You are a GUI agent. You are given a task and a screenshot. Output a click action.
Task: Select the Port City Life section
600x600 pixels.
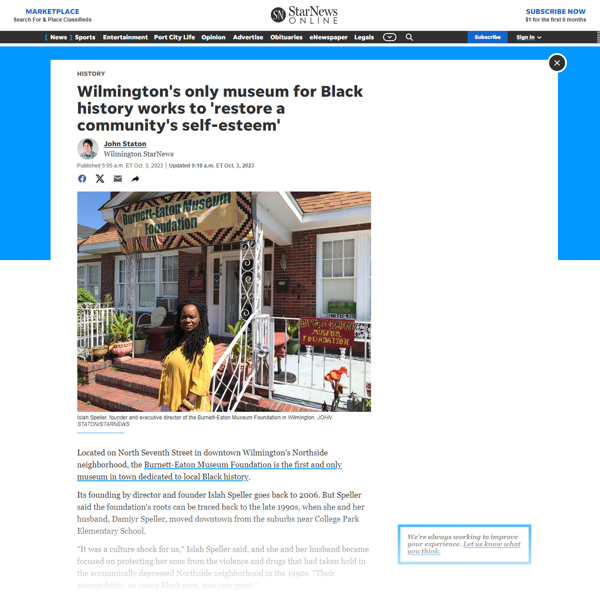[x=174, y=37]
